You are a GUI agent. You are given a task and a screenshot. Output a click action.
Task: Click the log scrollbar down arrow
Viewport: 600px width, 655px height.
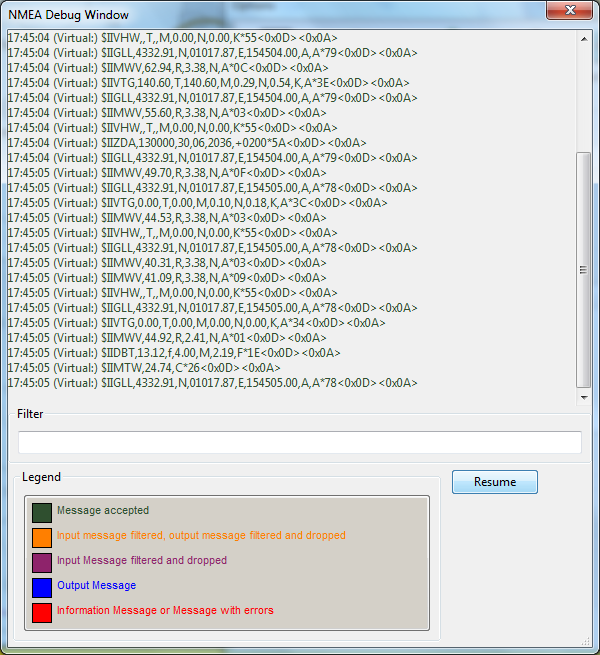click(584, 398)
